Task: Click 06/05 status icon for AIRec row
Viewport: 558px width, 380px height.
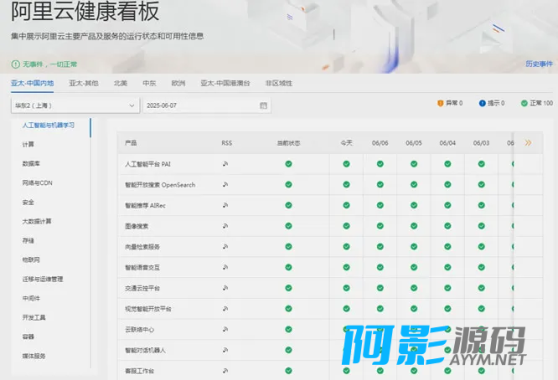Action: (x=414, y=205)
